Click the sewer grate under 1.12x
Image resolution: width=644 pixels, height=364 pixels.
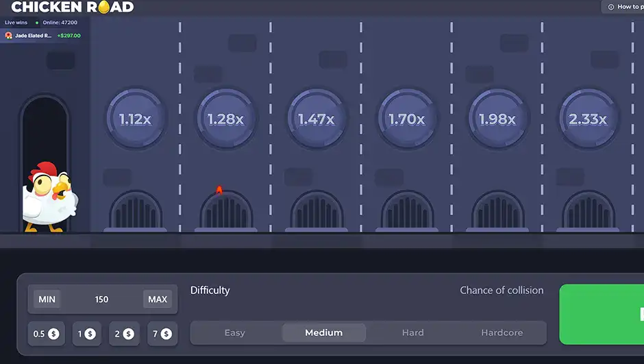[x=136, y=210]
